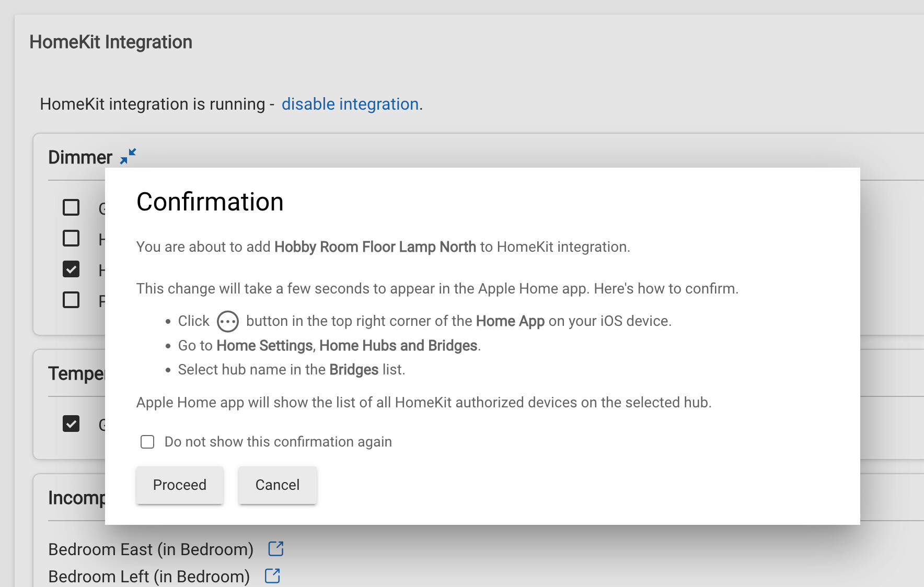Click the Dimmer section heading
This screenshot has width=924, height=587.
[80, 157]
